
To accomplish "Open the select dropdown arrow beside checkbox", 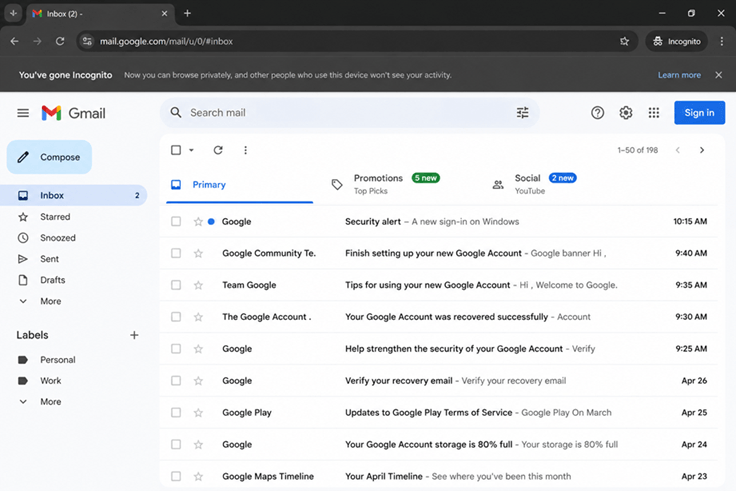I will coord(192,150).
